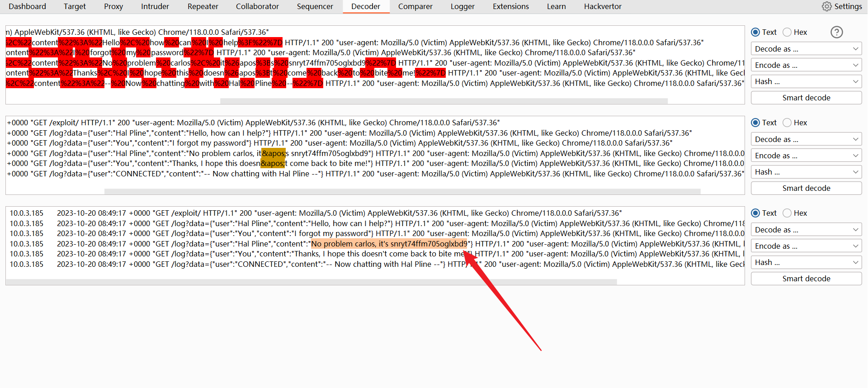Choose Hex radio in the bottom decoder panel
The height and width of the screenshot is (388, 868).
click(787, 213)
